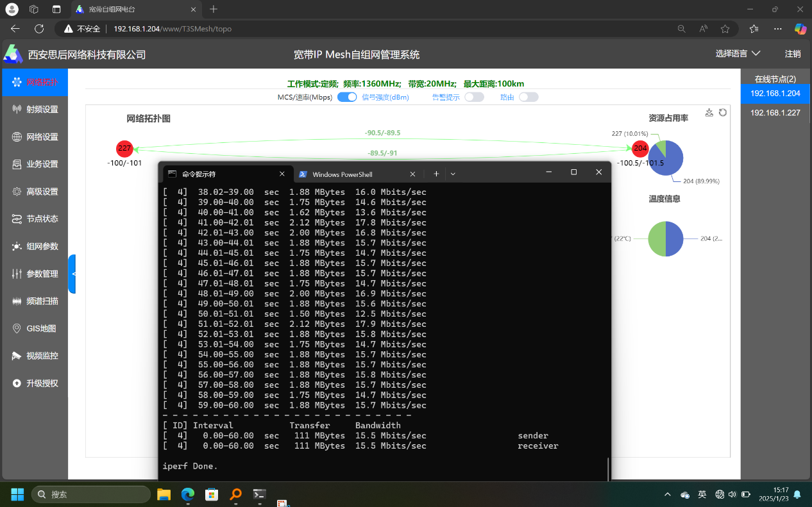Click the 注销 logout button
The width and height of the screenshot is (812, 507).
(793, 54)
